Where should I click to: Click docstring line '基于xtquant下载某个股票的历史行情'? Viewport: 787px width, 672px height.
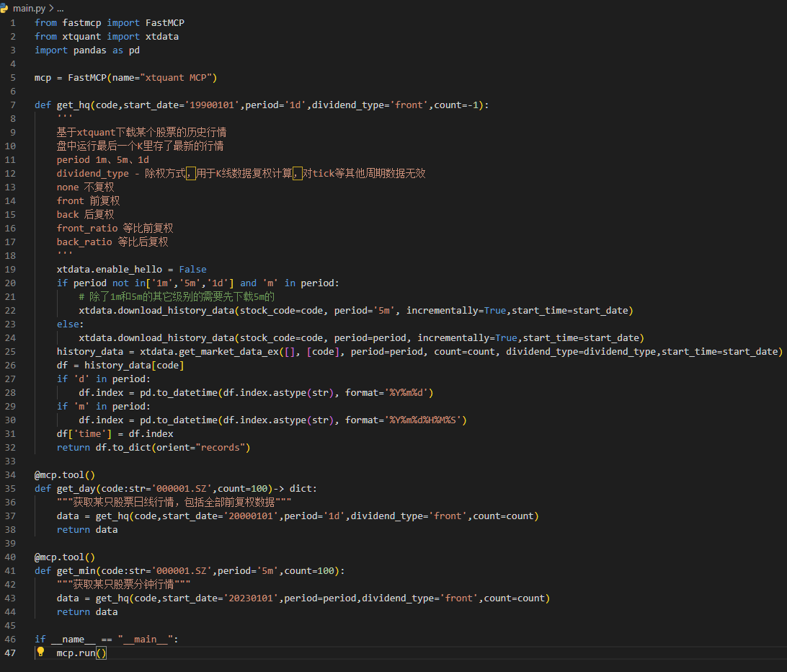pyautogui.click(x=141, y=132)
